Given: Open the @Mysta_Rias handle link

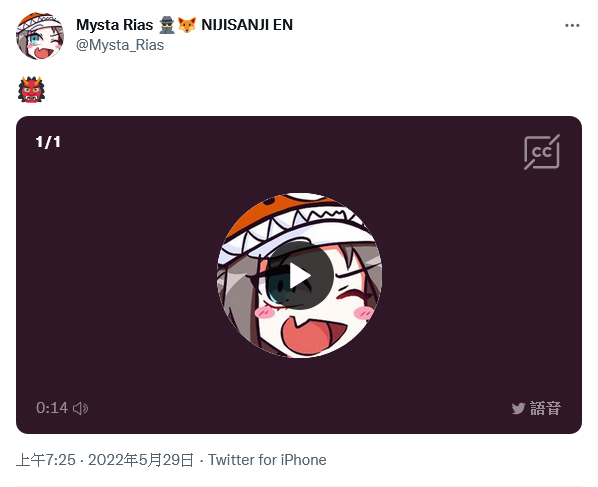Looking at the screenshot, I should pyautogui.click(x=120, y=45).
